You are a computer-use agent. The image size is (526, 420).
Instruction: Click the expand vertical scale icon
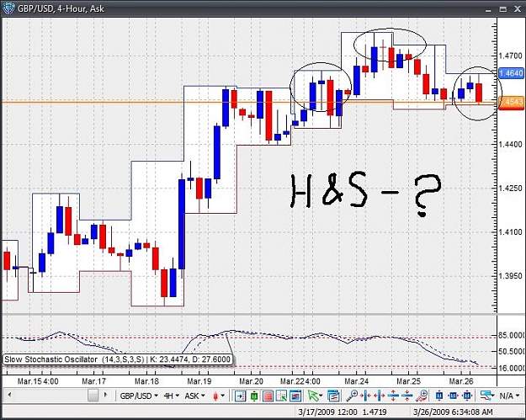pyautogui.click(x=393, y=396)
